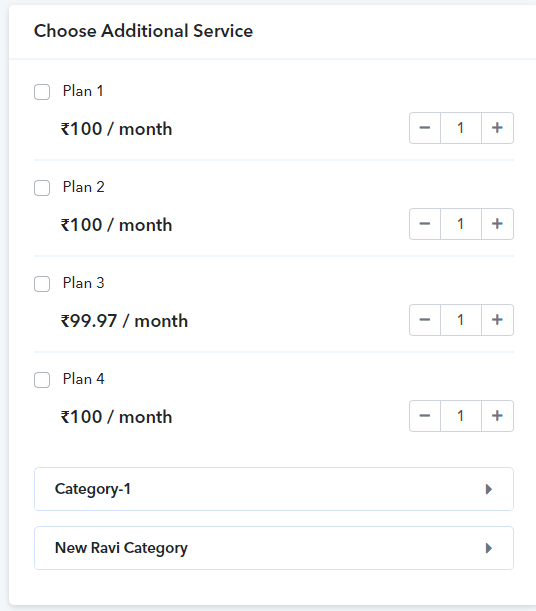Screen dimensions: 536x611
Task: Check the Plan 1 checkbox
Action: (x=42, y=92)
